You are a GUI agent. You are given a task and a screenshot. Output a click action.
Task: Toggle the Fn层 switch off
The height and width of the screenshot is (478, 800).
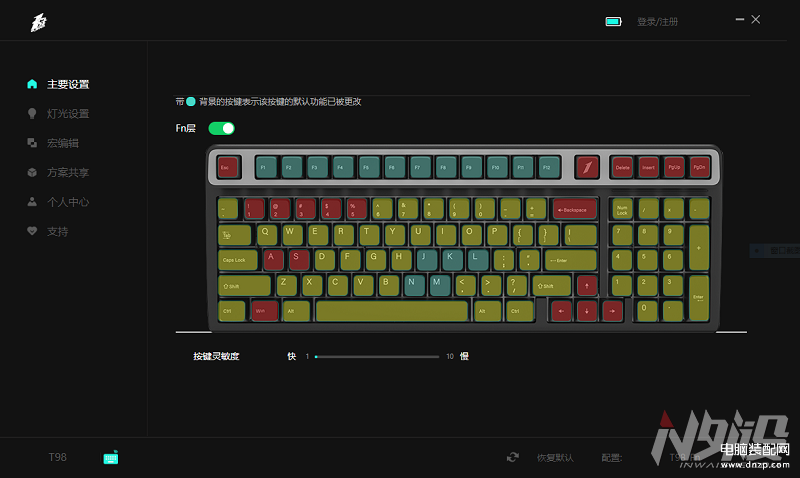click(221, 129)
